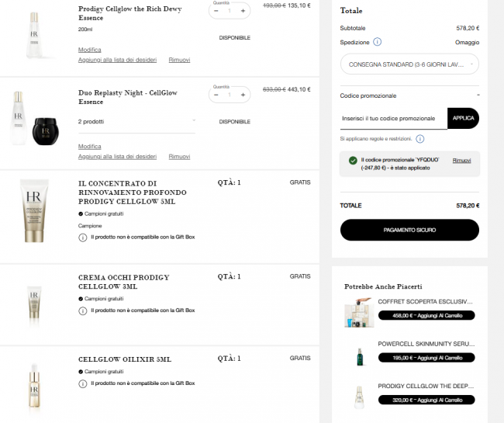This screenshot has height=423, width=504.
Task: Add Rich Dewy Essence to wishlist
Action: pyautogui.click(x=117, y=60)
